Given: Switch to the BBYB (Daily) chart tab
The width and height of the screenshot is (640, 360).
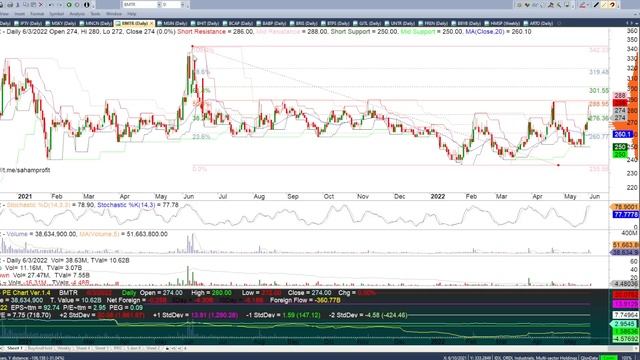Looking at the screenshot, I should tap(466, 23).
